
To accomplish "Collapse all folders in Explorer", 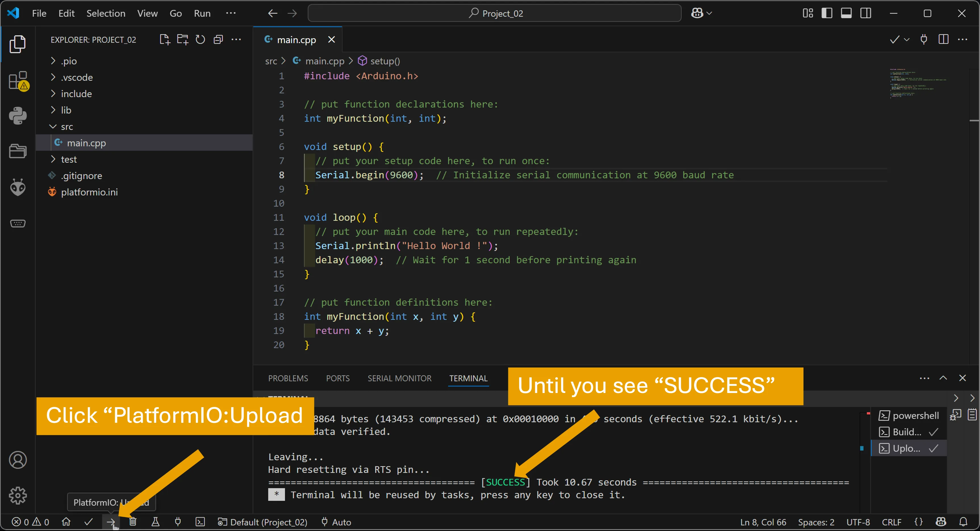I will 218,39.
